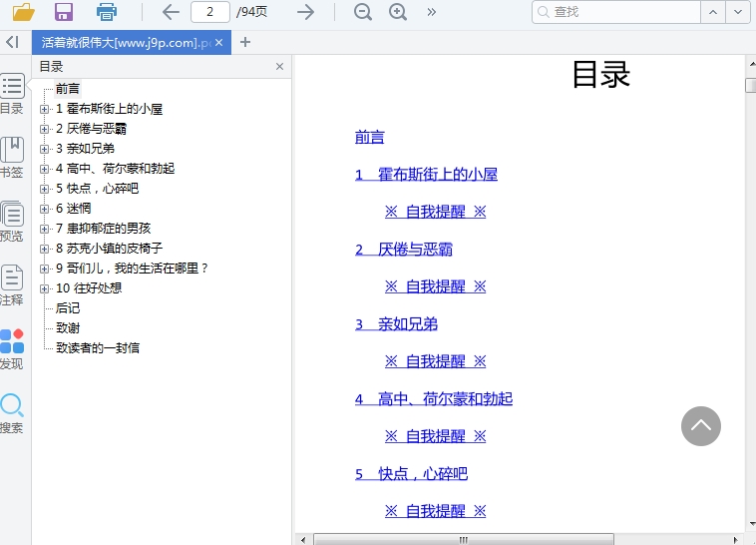Click the scroll-to-top round arrow button
756x545 pixels.
(x=700, y=426)
